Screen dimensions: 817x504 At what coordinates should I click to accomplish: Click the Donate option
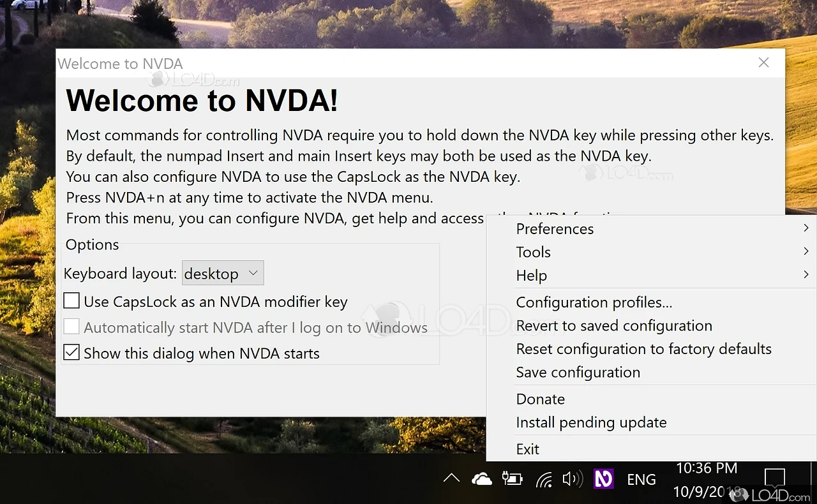540,399
